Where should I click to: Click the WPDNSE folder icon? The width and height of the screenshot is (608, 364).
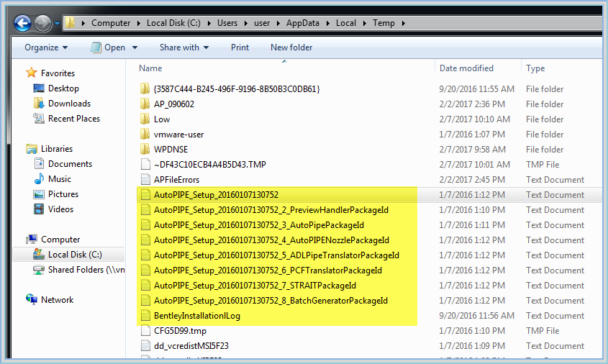click(145, 149)
